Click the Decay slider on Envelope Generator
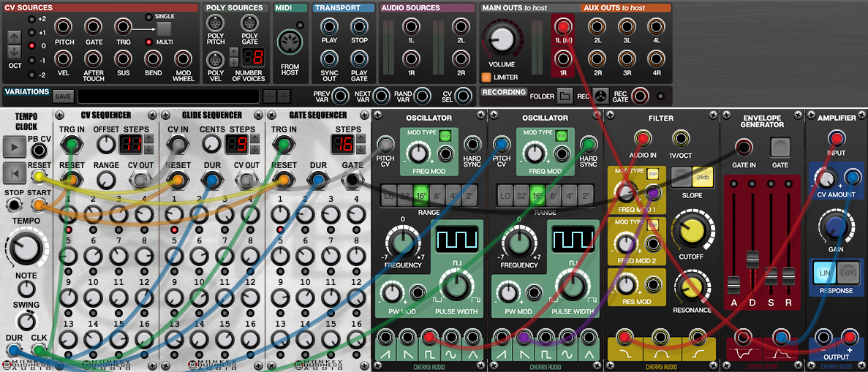Viewport: 868px width, 372px height. (x=752, y=259)
